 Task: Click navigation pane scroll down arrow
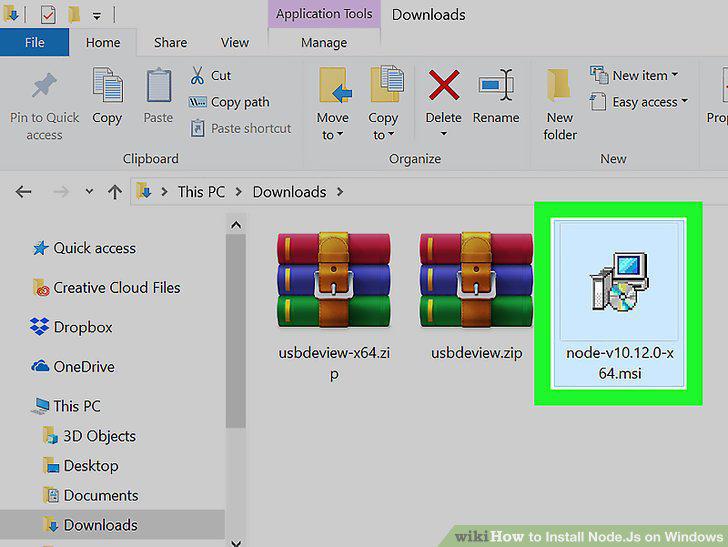click(236, 542)
